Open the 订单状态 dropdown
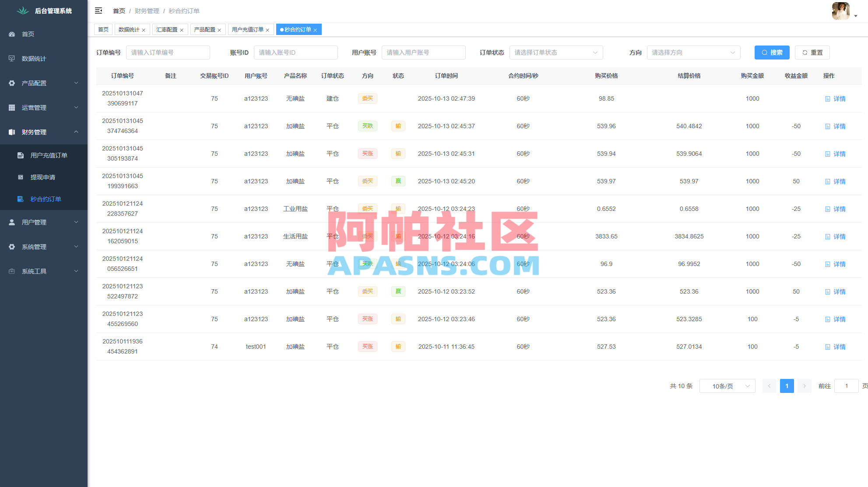 point(556,53)
